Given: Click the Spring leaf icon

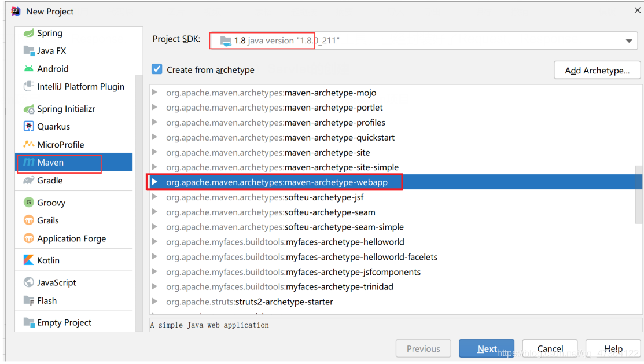Looking at the screenshot, I should [x=29, y=33].
